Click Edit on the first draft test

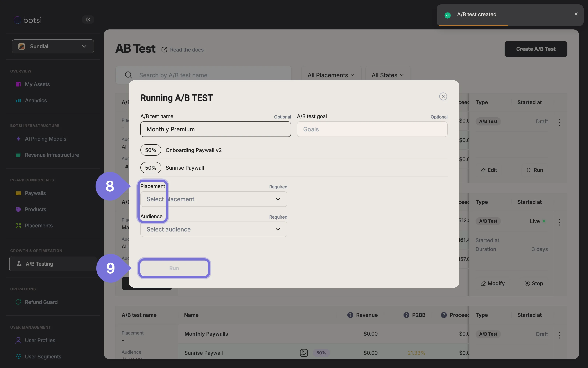point(489,170)
